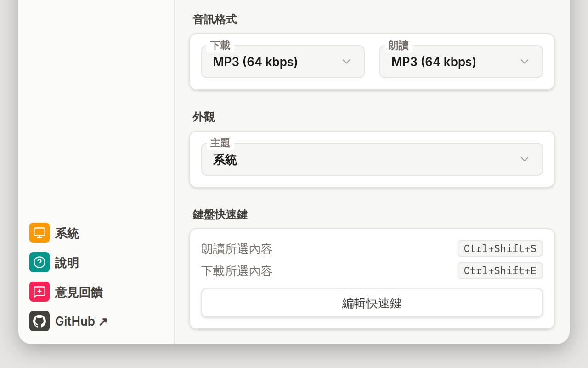Screen dimensions: 588x368
Task: Click the 編輯快速鍵 button
Action: 372,303
